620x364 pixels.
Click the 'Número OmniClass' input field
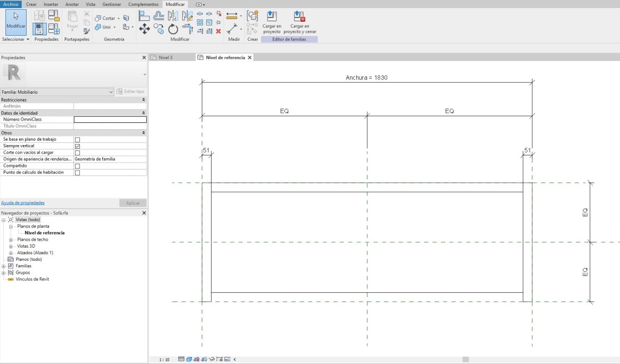[110, 120]
